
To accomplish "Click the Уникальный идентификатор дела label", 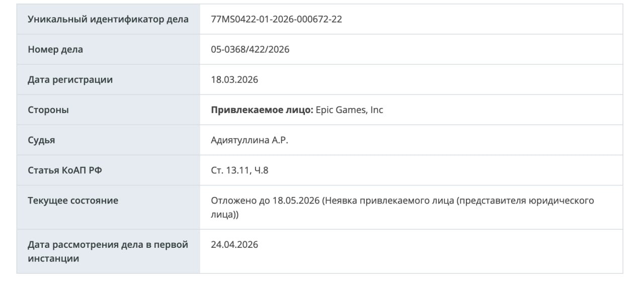I will coord(108,20).
